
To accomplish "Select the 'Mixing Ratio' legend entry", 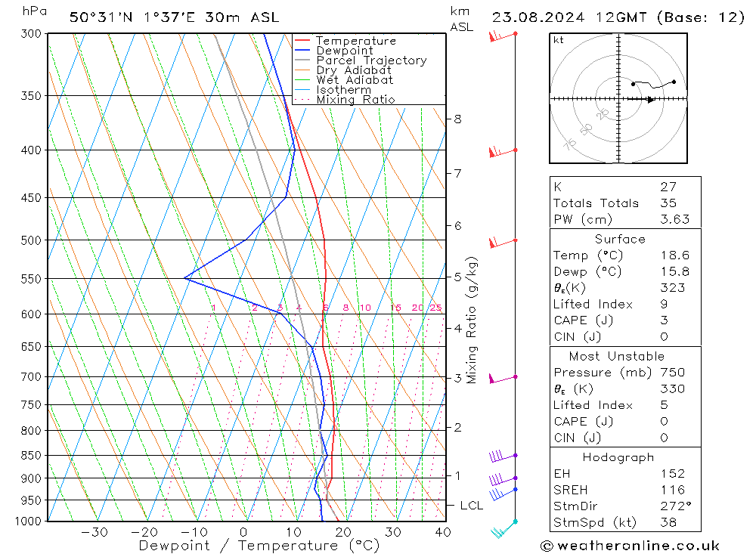I will (345, 100).
